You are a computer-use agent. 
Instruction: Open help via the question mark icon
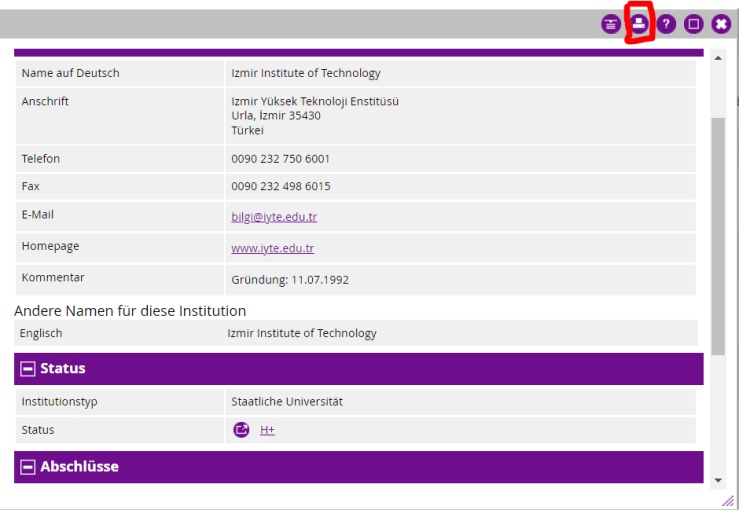click(x=667, y=25)
